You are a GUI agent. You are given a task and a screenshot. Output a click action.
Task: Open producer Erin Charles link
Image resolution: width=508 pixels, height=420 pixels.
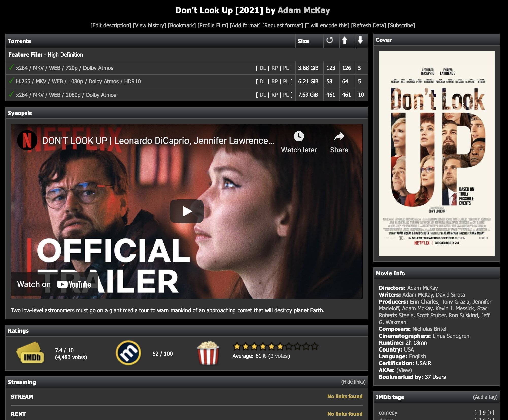(x=424, y=302)
